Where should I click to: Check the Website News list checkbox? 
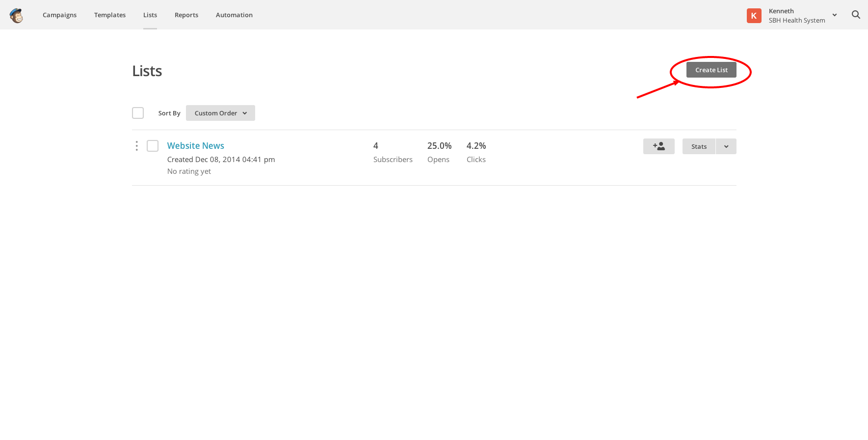pyautogui.click(x=153, y=146)
